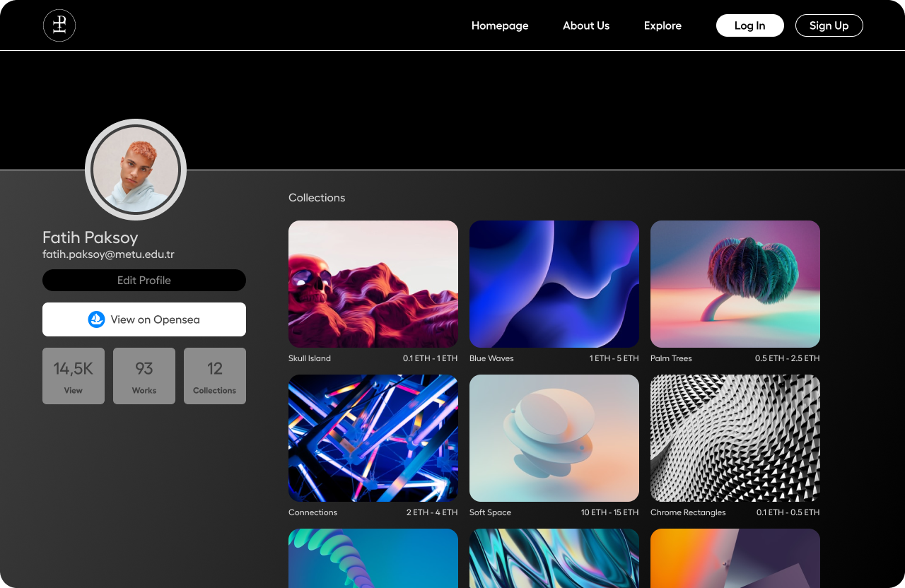The width and height of the screenshot is (905, 588).
Task: Open the Skull Island collection thumbnail
Action: [x=373, y=284]
